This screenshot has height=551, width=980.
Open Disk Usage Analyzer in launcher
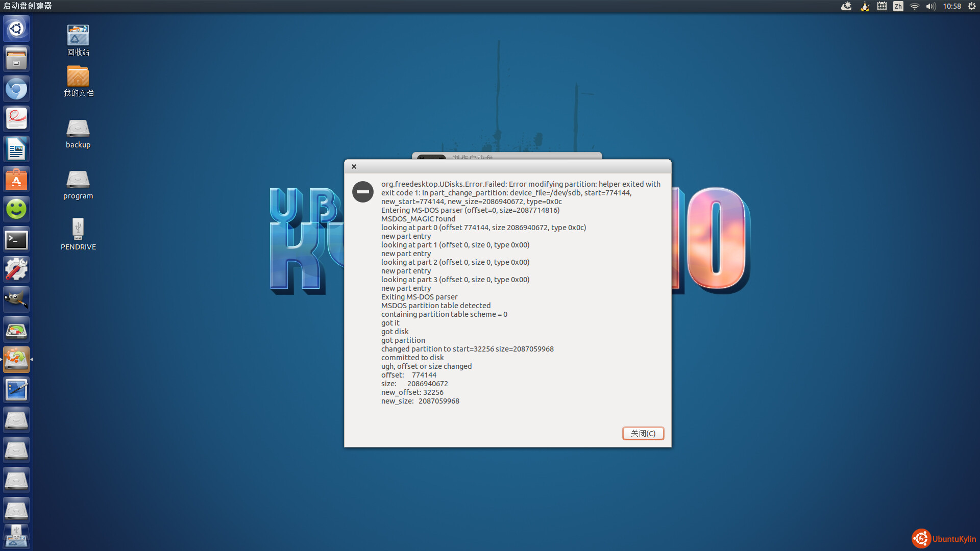tap(16, 330)
